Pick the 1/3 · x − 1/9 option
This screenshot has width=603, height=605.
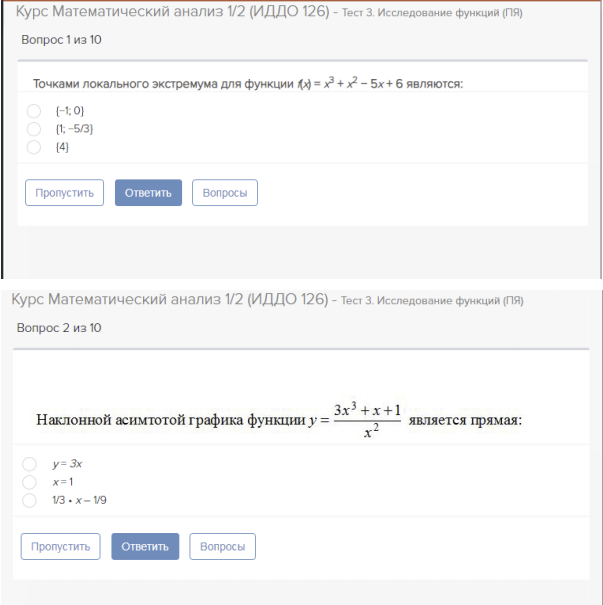(30, 500)
